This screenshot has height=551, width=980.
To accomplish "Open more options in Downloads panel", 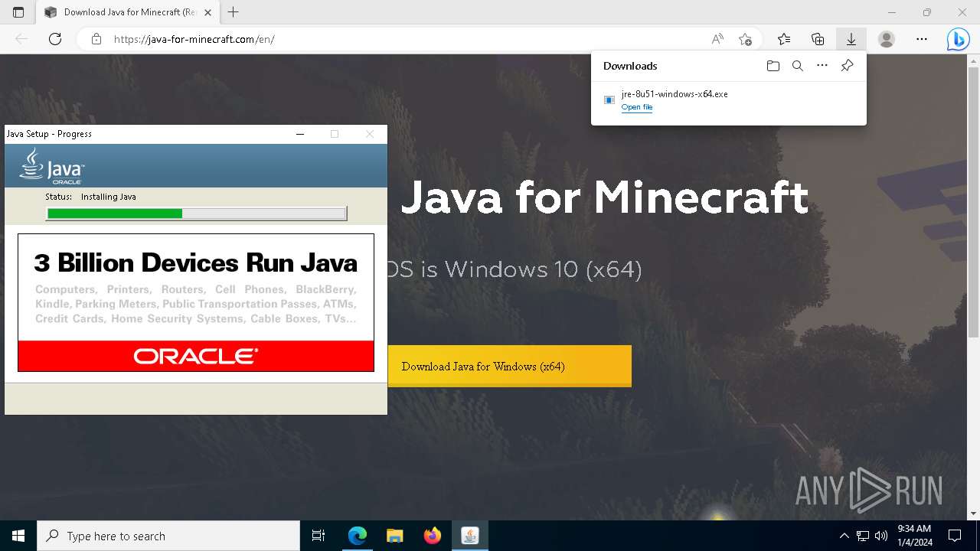I will [822, 66].
